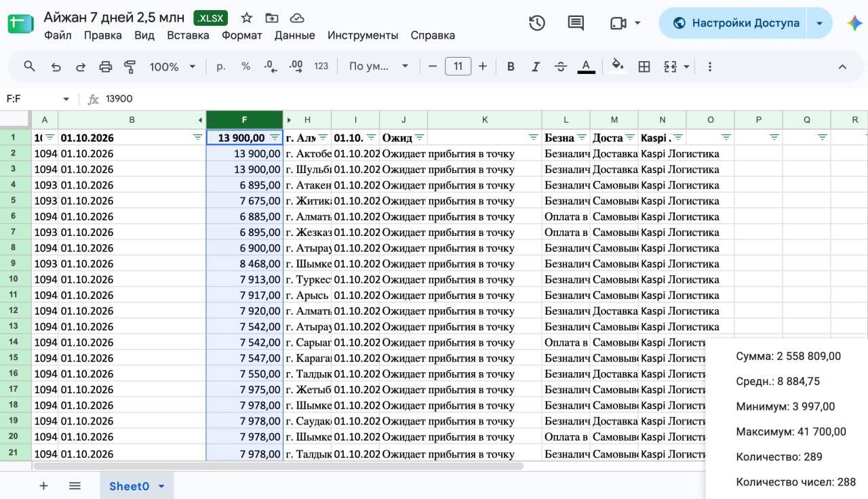Open the Sheet0 tab options arrow
Image resolution: width=868 pixels, height=499 pixels.
161,486
